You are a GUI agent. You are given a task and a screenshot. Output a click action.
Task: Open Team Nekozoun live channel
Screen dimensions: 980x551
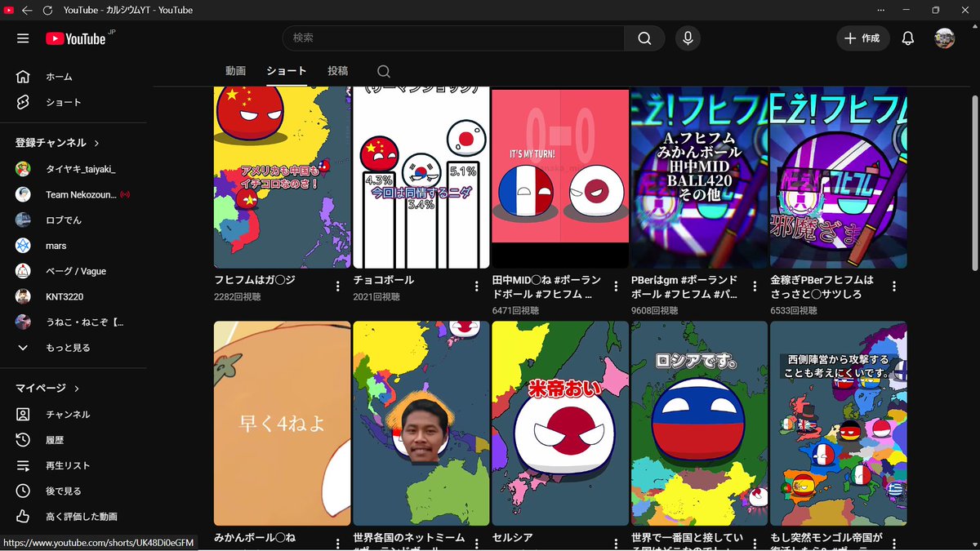(x=73, y=194)
